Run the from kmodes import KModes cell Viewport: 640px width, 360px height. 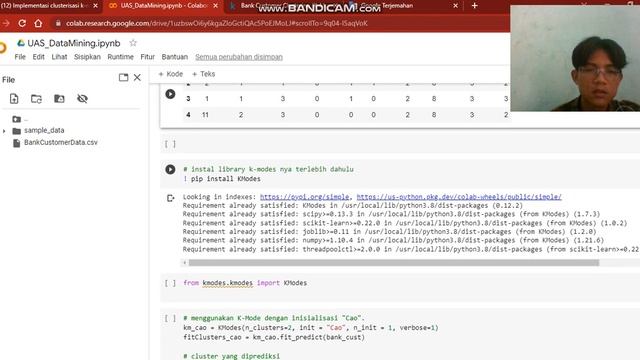pos(170,283)
